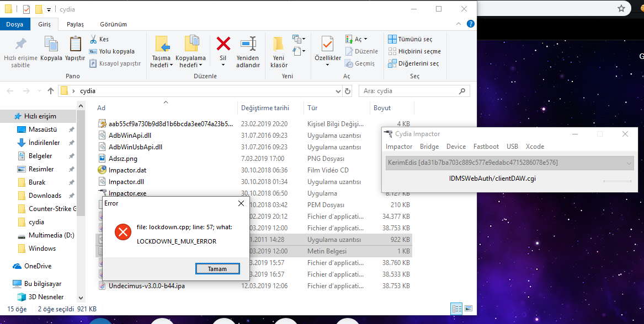This screenshot has height=324, width=644.
Task: Switch to details view in status bar
Action: tap(456, 309)
